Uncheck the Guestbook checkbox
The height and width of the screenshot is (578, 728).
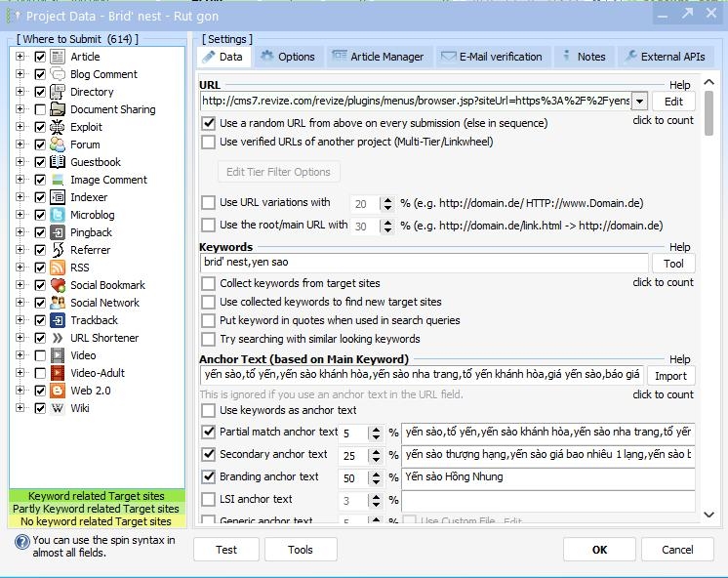(x=40, y=162)
